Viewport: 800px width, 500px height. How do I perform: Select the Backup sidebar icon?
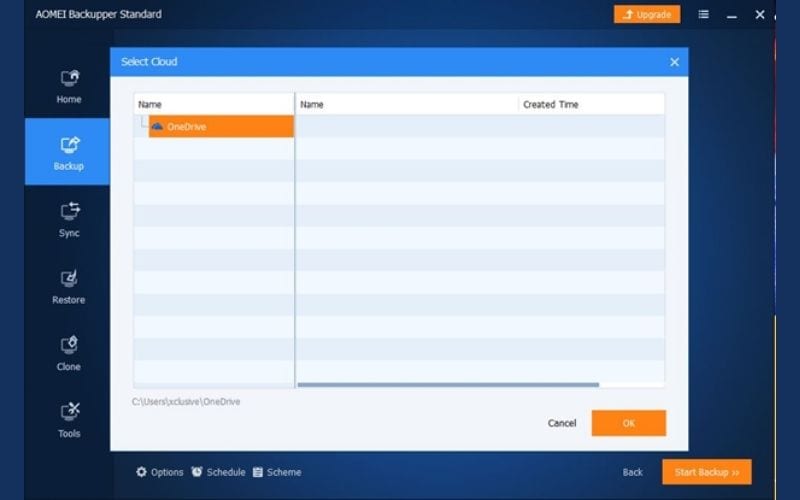(x=69, y=145)
